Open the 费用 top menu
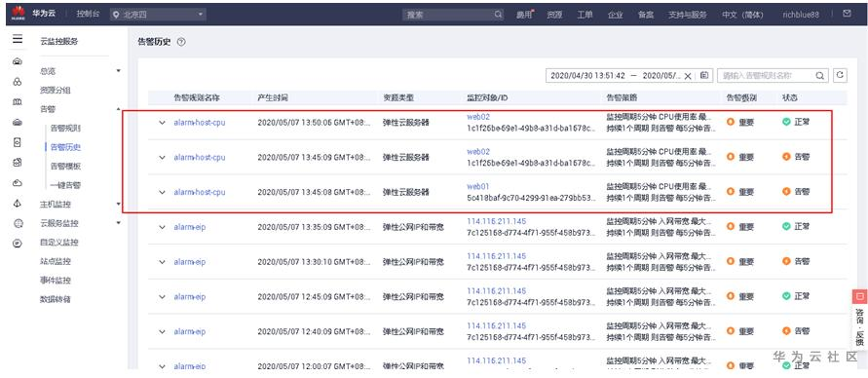Screen dimensions: 868x378 tap(524, 15)
